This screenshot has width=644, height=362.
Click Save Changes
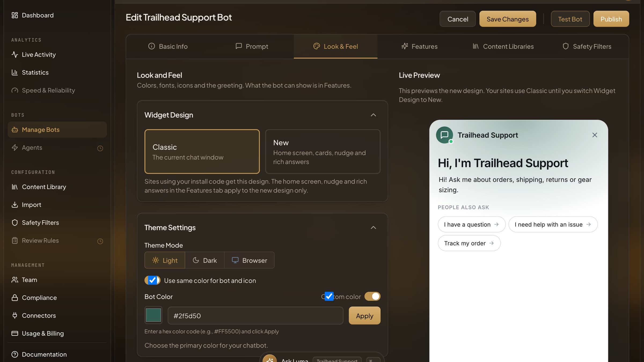(x=508, y=19)
